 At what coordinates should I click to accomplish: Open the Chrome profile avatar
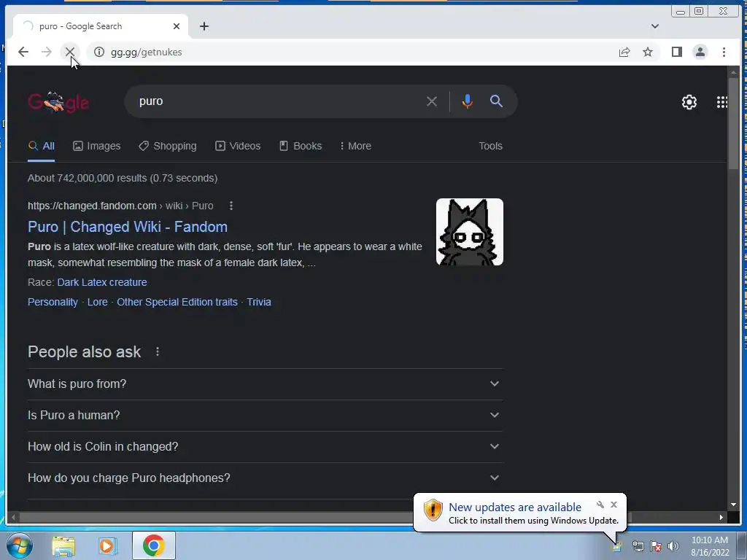(x=700, y=52)
